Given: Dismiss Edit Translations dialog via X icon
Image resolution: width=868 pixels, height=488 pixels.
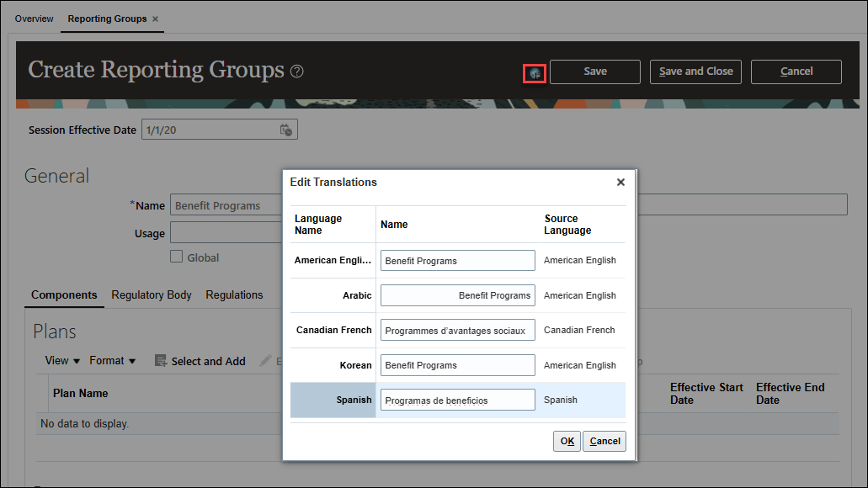Looking at the screenshot, I should click(x=620, y=182).
